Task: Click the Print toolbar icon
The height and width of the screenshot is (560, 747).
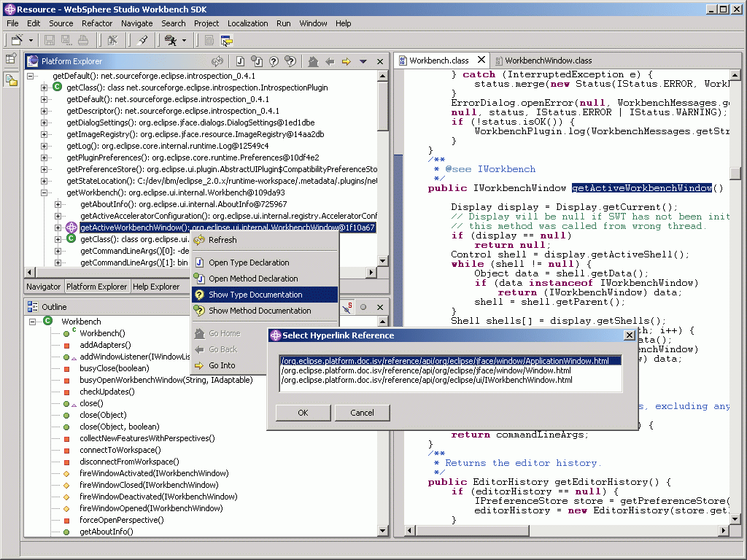Action: coord(83,41)
